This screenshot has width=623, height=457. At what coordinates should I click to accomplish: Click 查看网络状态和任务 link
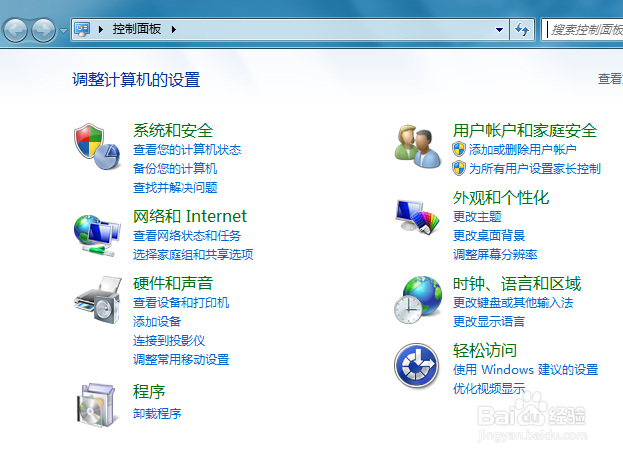click(x=187, y=236)
